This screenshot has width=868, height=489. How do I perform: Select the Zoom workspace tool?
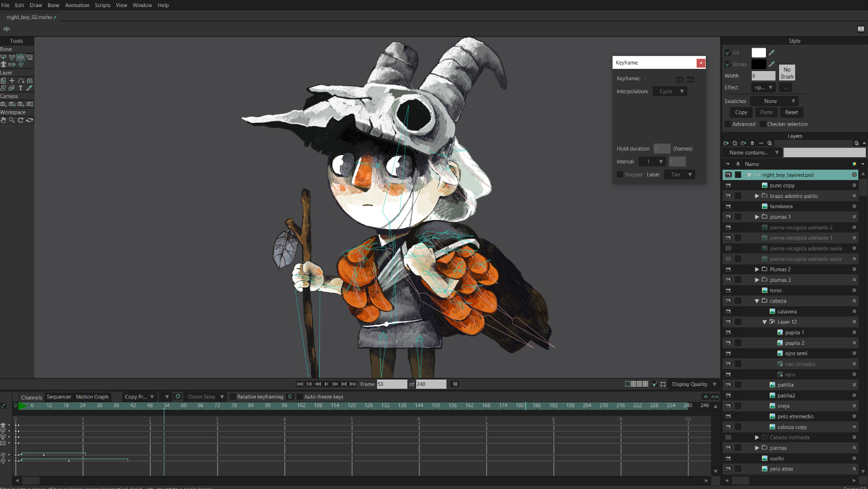[11, 120]
